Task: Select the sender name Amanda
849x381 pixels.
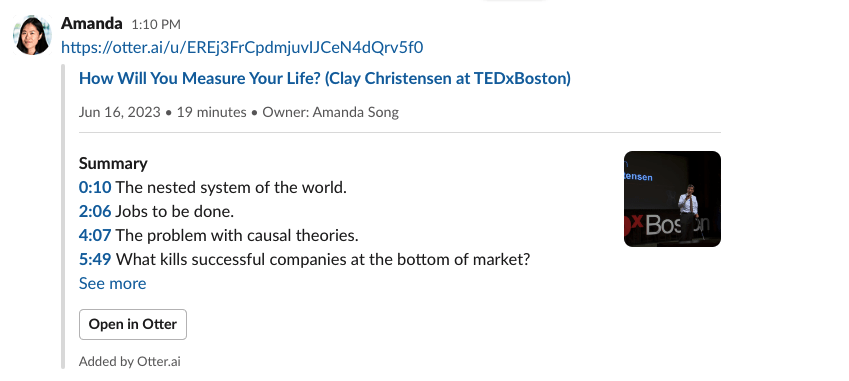Action: (92, 24)
